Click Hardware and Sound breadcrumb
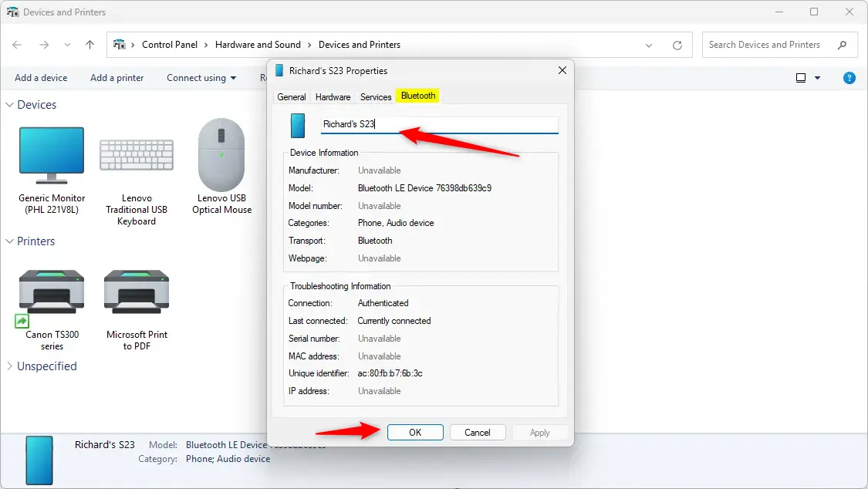This screenshot has width=868, height=489. click(x=258, y=45)
